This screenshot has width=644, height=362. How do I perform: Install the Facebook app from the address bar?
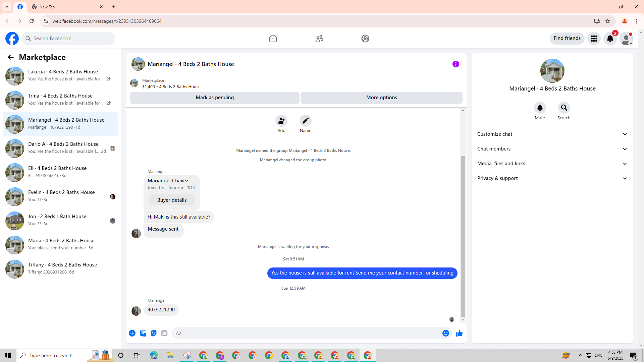[x=597, y=21]
